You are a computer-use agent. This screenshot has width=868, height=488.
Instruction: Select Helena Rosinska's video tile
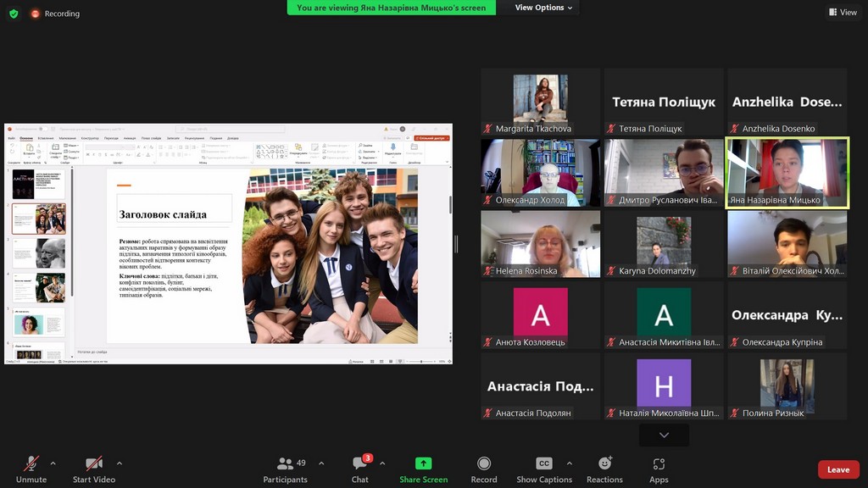(x=540, y=244)
